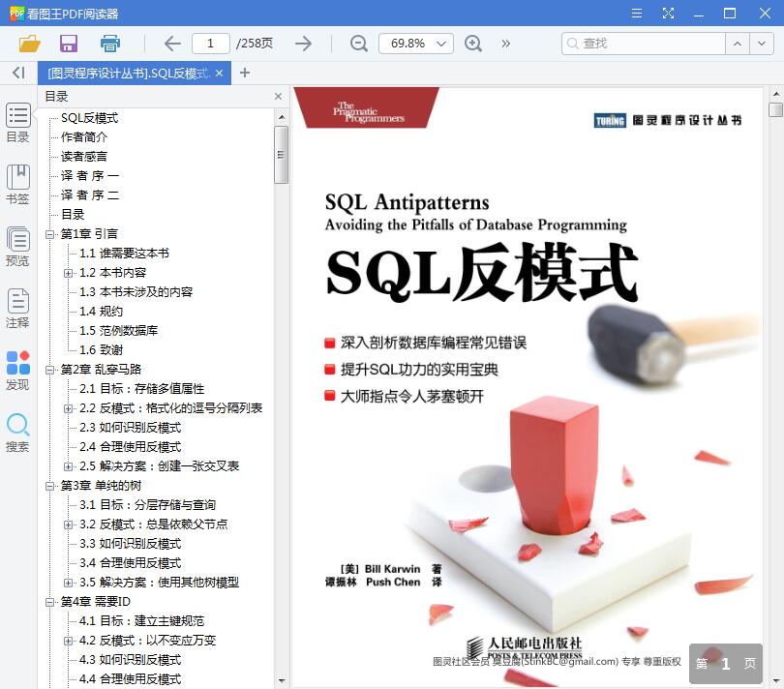Open the 目录 sidebar panel
The width and height of the screenshot is (784, 689).
coord(18,123)
